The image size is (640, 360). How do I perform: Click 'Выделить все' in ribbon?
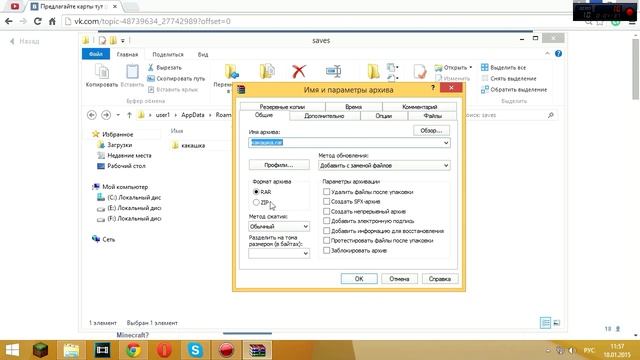click(x=503, y=67)
